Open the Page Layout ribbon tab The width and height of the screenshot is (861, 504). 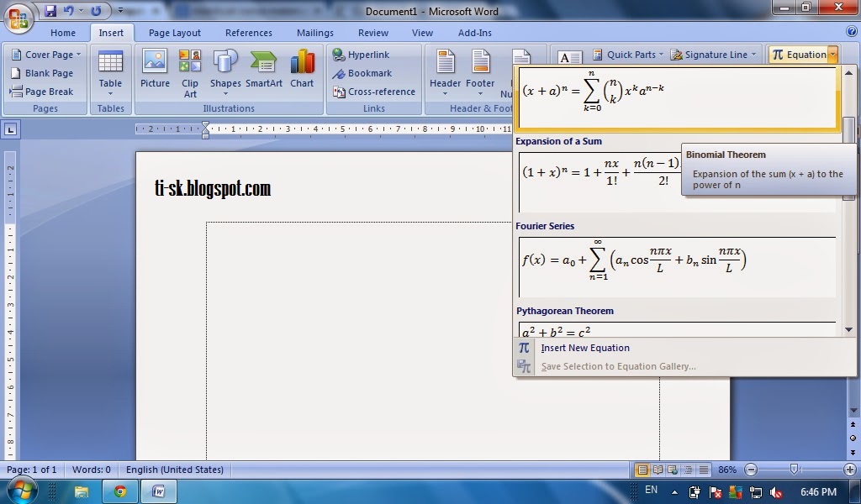(x=173, y=33)
